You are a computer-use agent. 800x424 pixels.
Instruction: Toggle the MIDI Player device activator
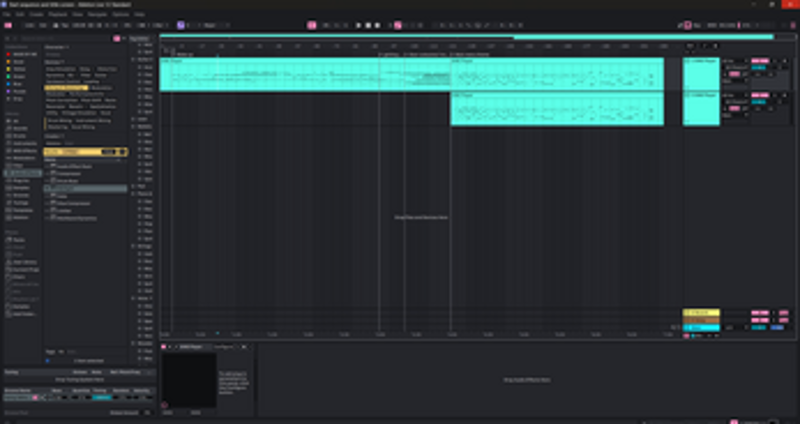164,347
